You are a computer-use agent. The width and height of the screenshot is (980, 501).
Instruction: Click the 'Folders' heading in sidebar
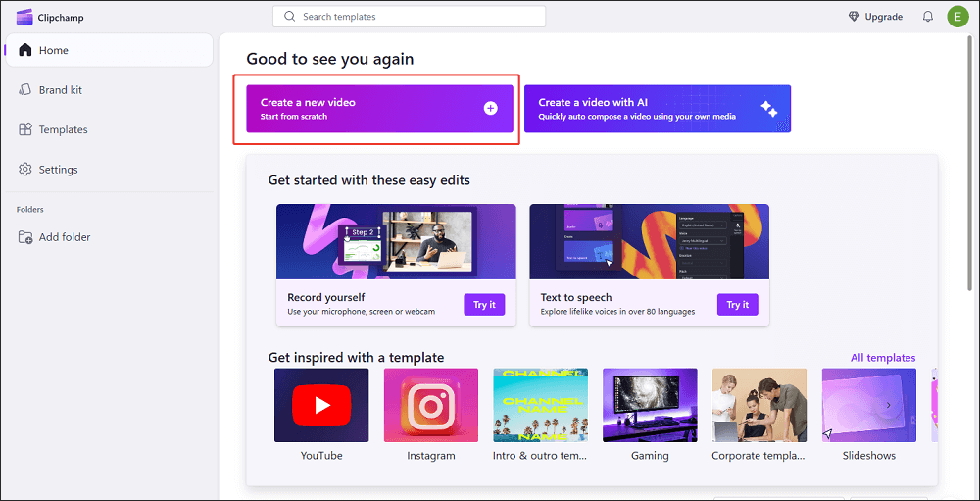pos(30,210)
